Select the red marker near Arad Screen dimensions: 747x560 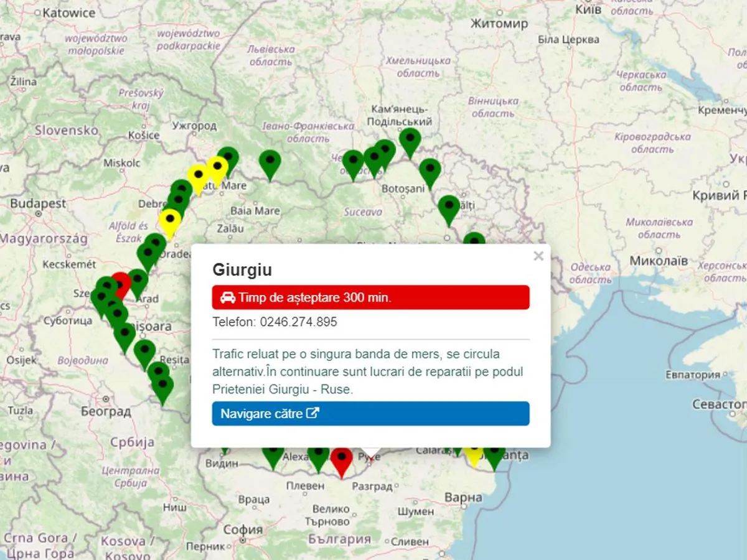[121, 283]
